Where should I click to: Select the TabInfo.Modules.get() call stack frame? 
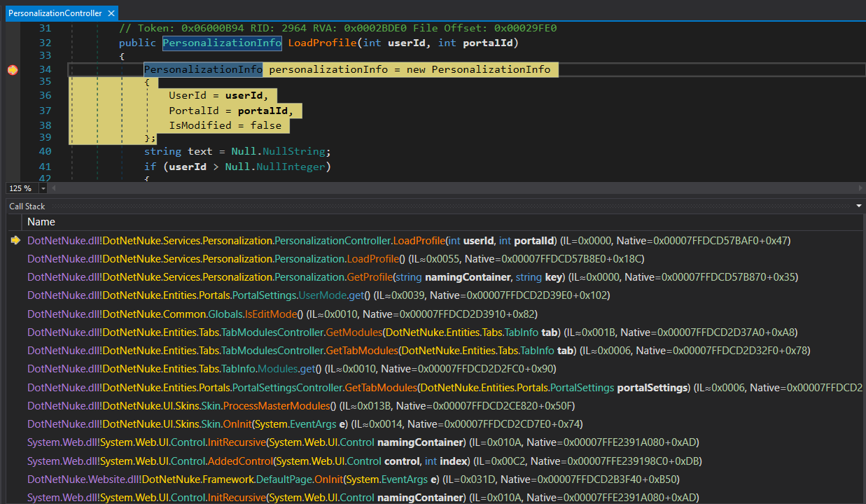coord(291,369)
